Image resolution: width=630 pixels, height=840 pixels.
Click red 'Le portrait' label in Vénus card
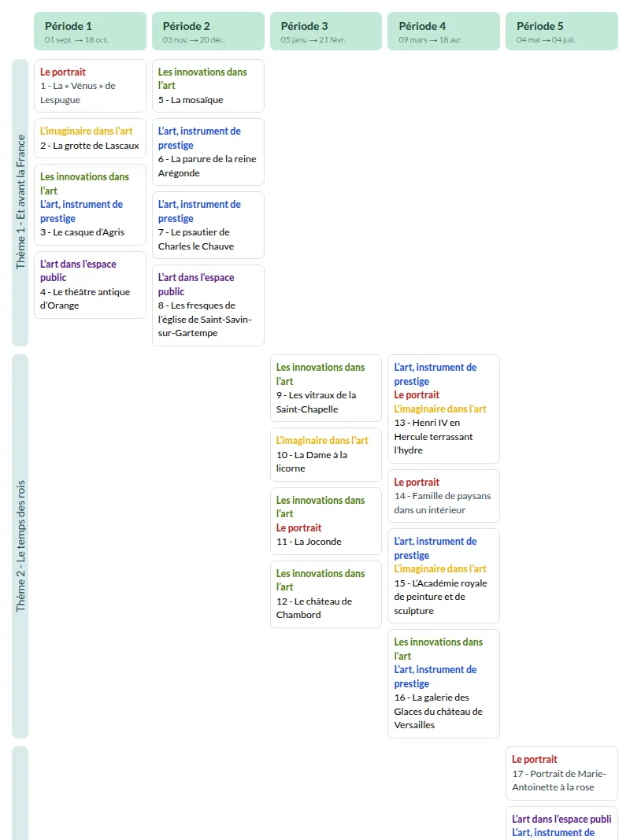pyautogui.click(x=63, y=72)
